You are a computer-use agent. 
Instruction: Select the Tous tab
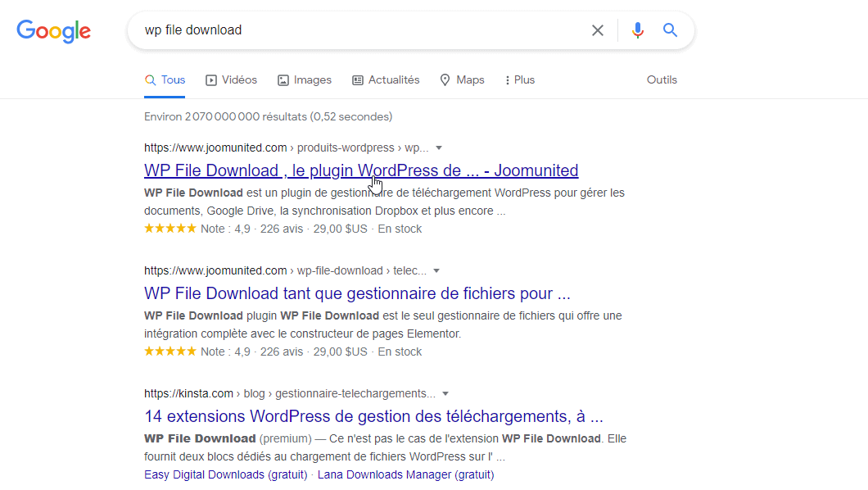(165, 80)
